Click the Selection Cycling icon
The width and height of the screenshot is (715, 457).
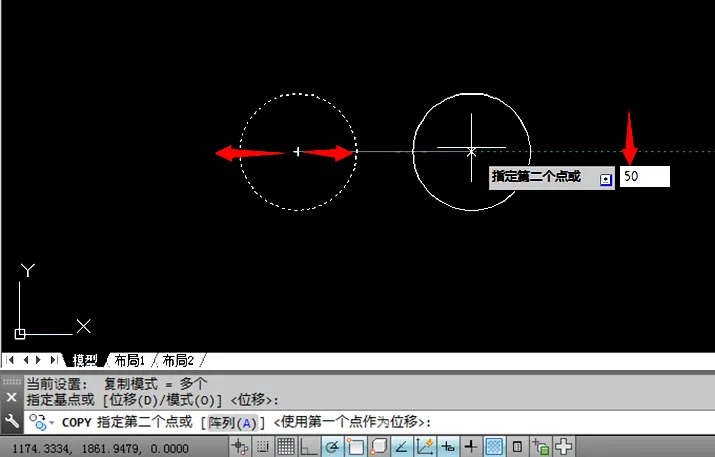pos(541,447)
